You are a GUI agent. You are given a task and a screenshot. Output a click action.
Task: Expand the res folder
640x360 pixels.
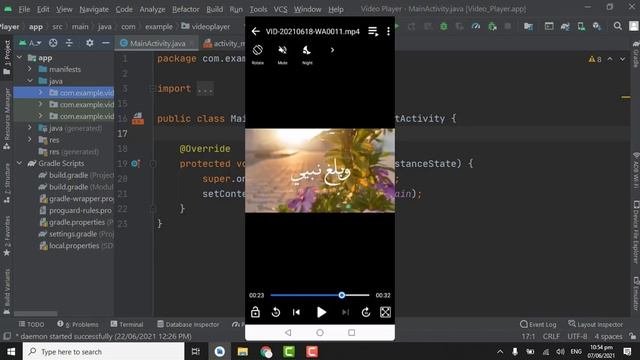pos(30,140)
